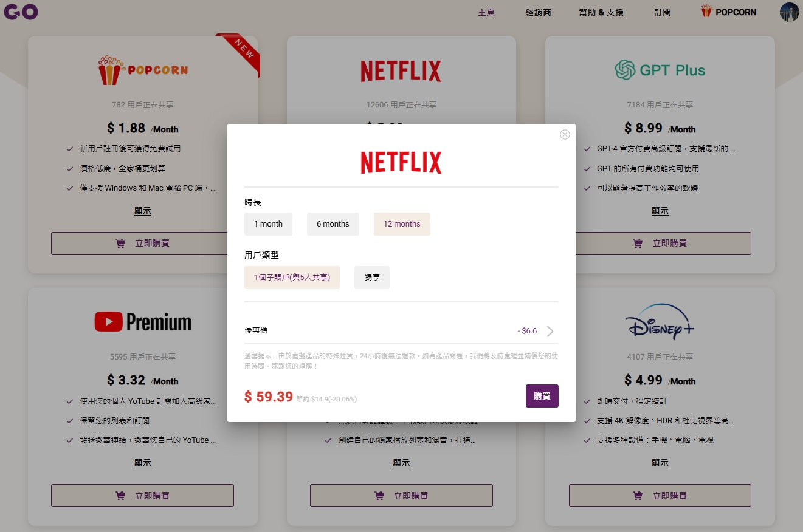Click the Popcorn $ 1.88 /Month price
The image size is (803, 532).
click(143, 128)
